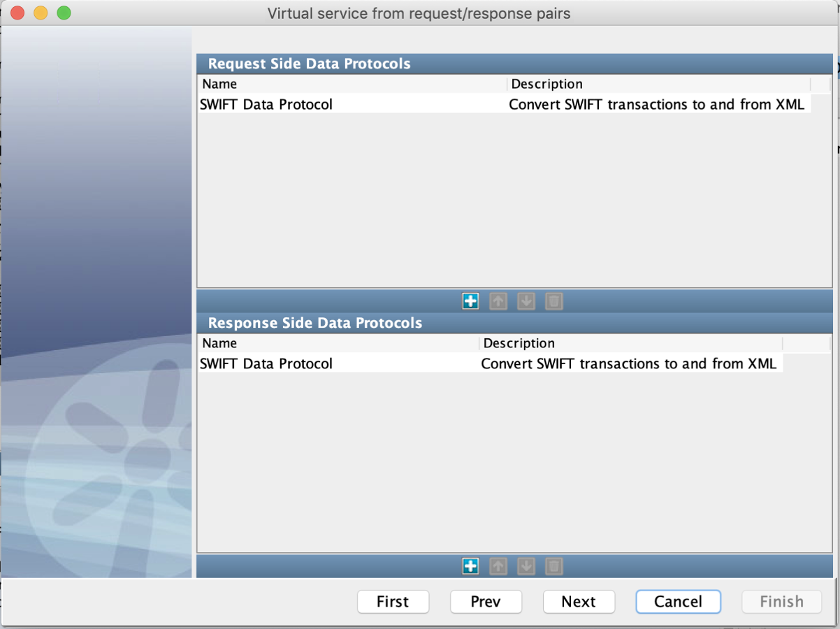Move request side protocol down

pyautogui.click(x=526, y=301)
